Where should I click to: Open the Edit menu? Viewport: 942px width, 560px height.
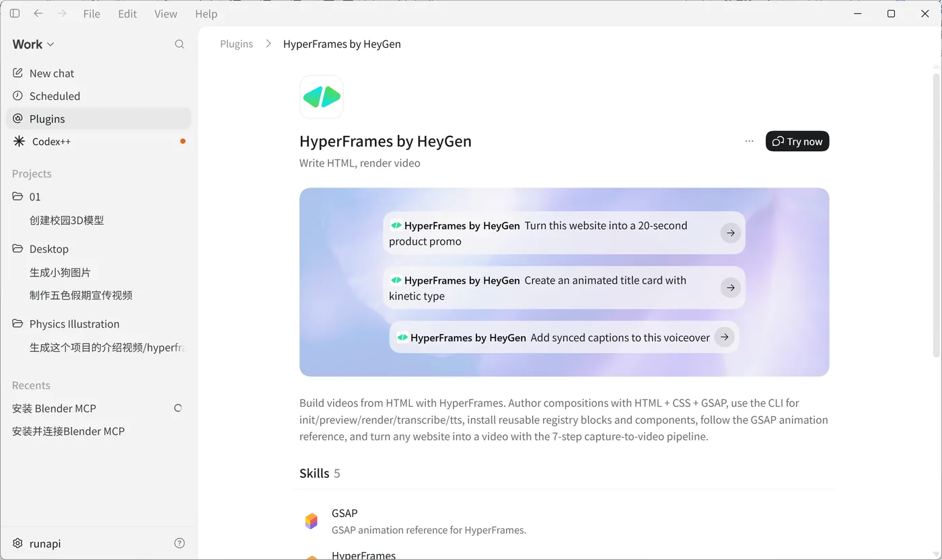128,13
